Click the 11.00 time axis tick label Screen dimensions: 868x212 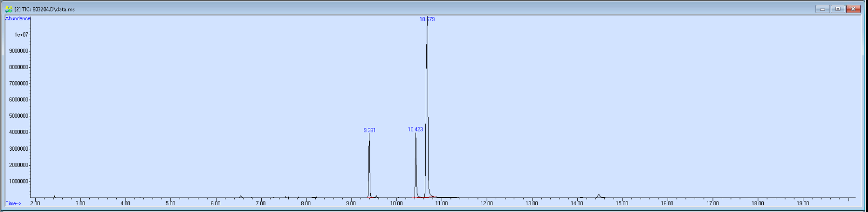(441, 204)
